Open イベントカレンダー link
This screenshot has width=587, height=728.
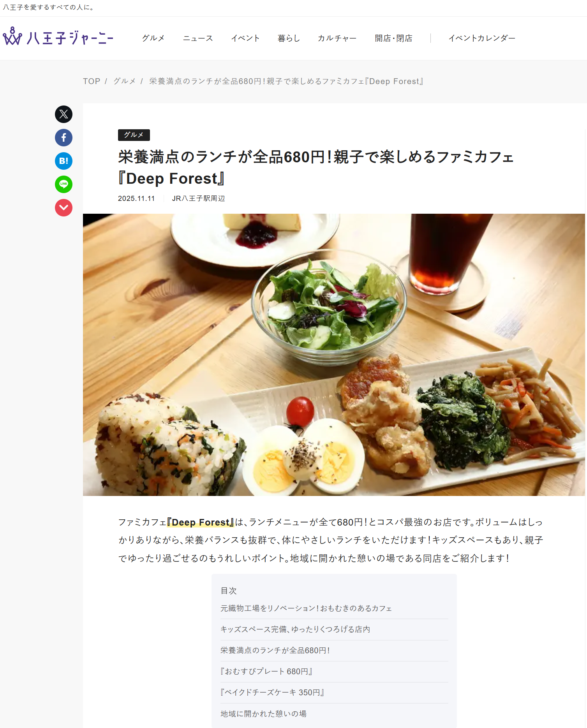click(482, 38)
